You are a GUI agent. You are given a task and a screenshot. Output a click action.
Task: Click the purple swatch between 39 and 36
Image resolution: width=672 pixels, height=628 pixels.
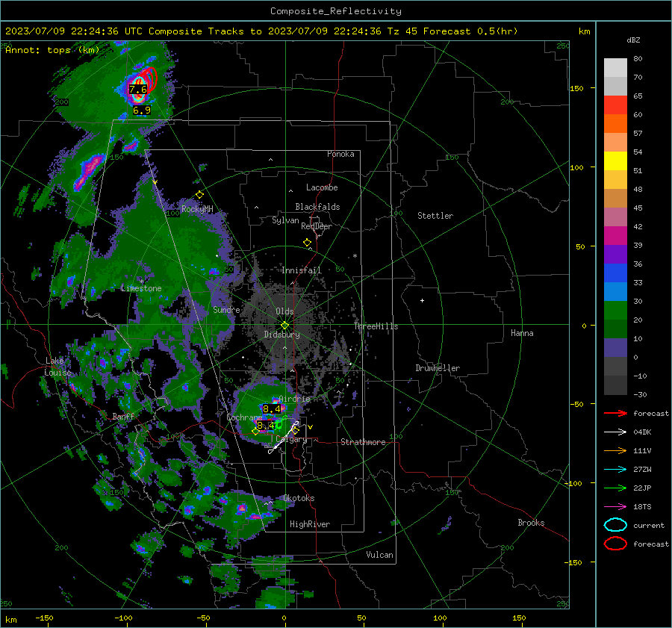(x=615, y=254)
